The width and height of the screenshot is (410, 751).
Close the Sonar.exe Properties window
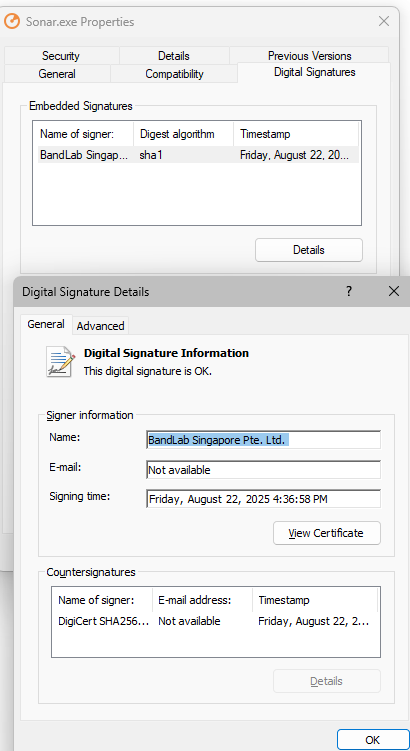tap(384, 21)
